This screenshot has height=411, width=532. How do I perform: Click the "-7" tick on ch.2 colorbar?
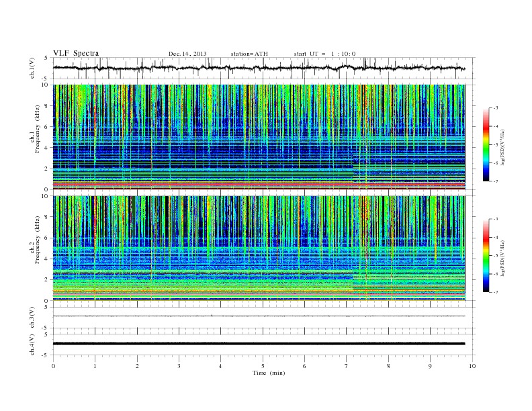coord(495,292)
